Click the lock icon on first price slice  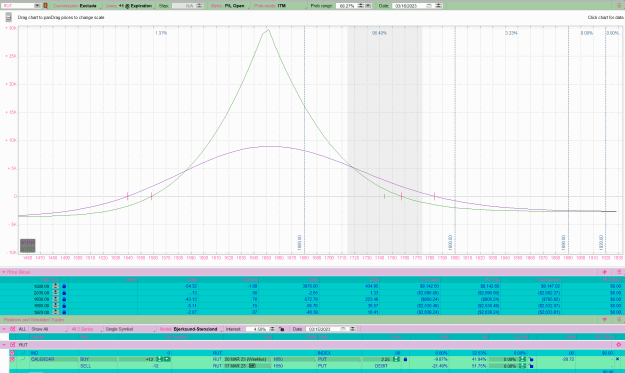point(64,286)
